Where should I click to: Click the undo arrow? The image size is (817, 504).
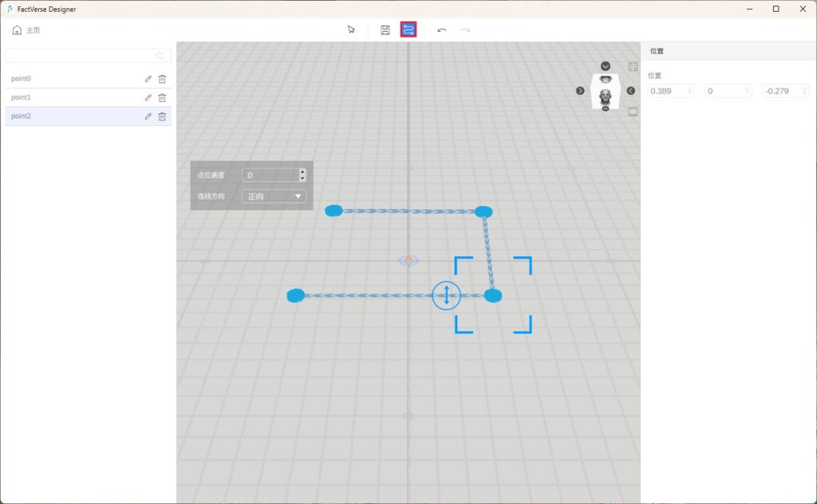point(442,30)
